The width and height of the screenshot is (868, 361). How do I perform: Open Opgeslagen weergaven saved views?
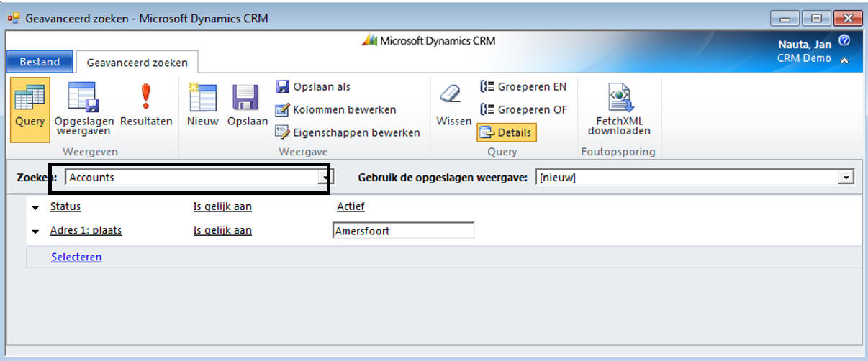pyautogui.click(x=83, y=109)
